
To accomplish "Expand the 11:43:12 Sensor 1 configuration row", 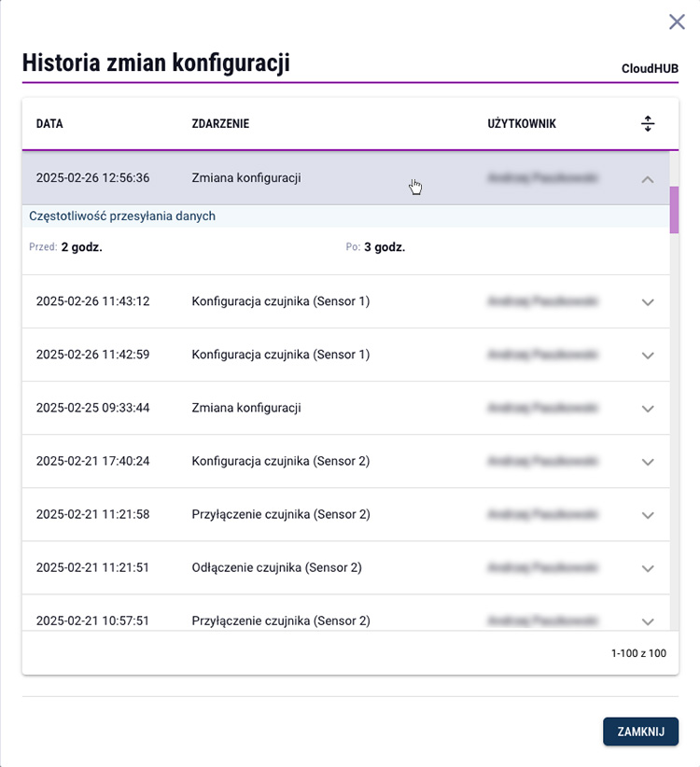I will 648,302.
